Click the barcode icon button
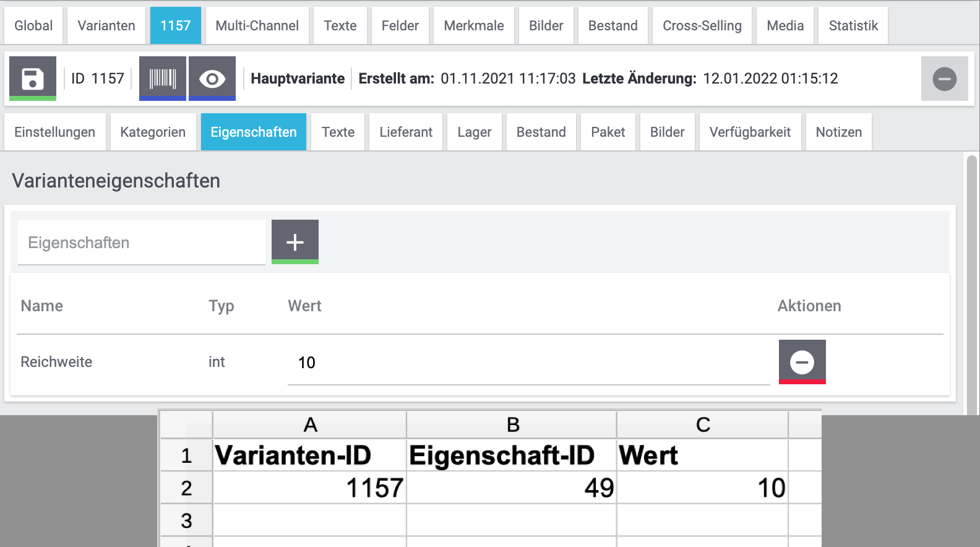Viewport: 980px width, 547px height. 163,79
